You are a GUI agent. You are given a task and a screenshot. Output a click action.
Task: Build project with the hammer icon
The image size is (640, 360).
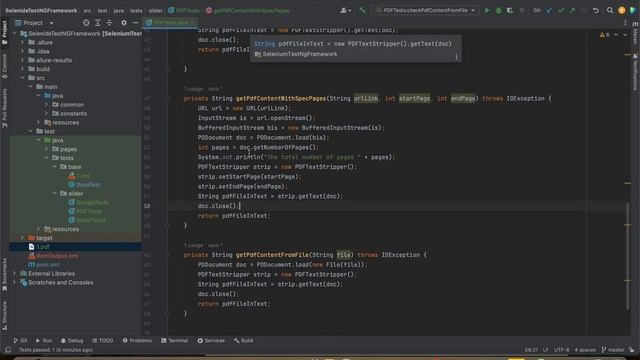(362, 10)
